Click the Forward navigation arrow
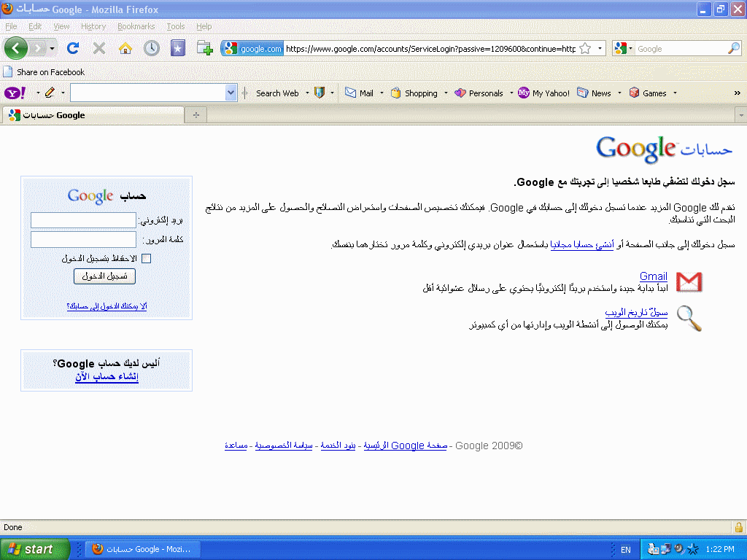 pyautogui.click(x=38, y=48)
